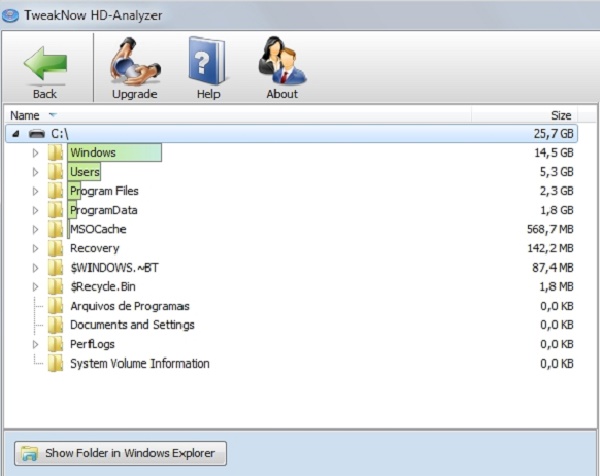Image resolution: width=600 pixels, height=476 pixels.
Task: Expand the Program Files folder
Action: [x=36, y=191]
